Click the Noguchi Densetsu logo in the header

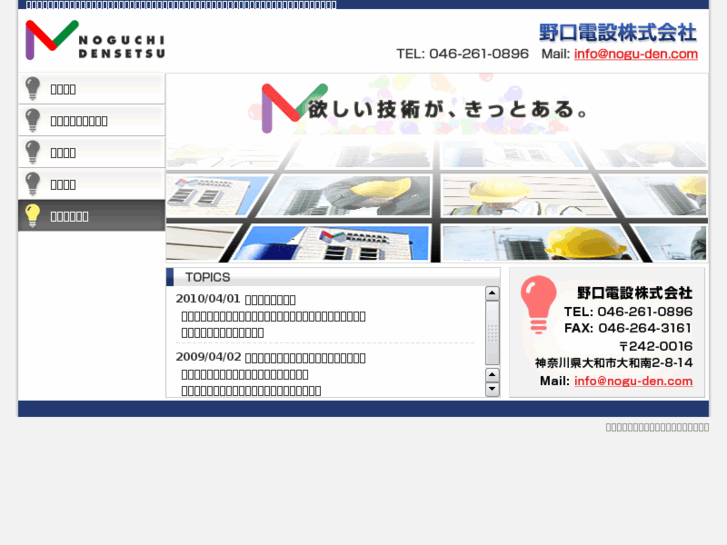click(95, 40)
